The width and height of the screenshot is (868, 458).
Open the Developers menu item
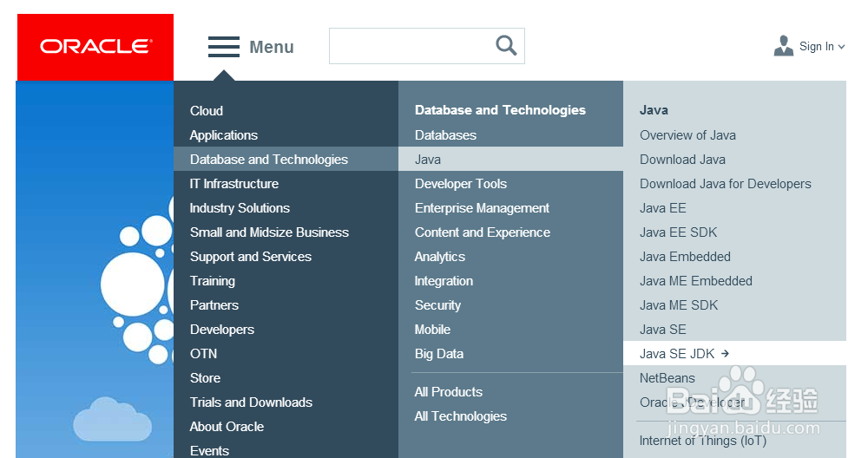(x=222, y=330)
